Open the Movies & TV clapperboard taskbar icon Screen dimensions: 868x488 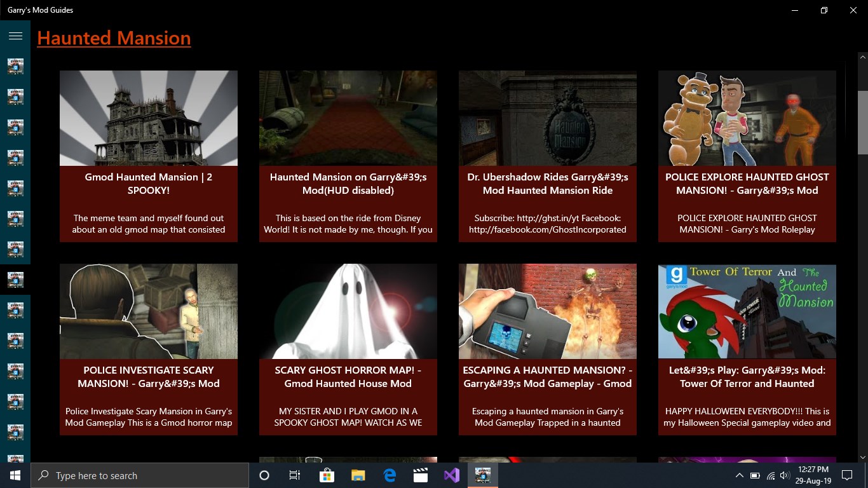click(420, 475)
